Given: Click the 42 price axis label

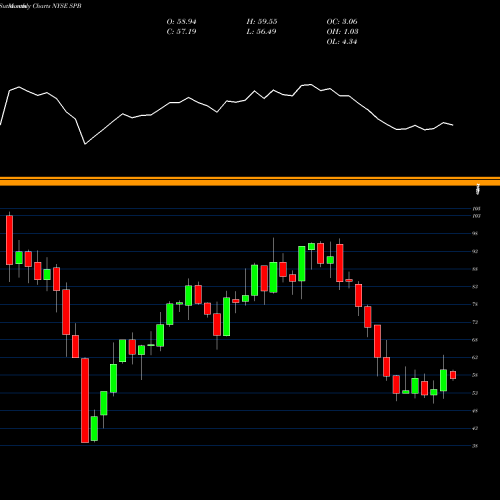Looking at the screenshot, I should 475,428.
